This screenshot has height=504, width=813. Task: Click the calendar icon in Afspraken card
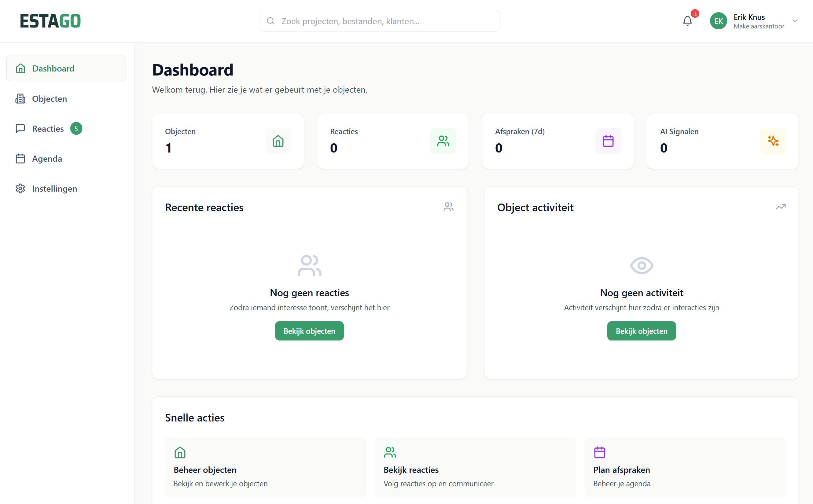608,141
